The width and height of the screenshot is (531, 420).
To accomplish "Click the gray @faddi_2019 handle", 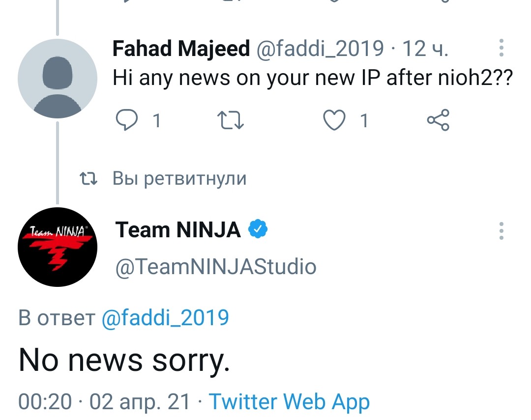I will (321, 49).
